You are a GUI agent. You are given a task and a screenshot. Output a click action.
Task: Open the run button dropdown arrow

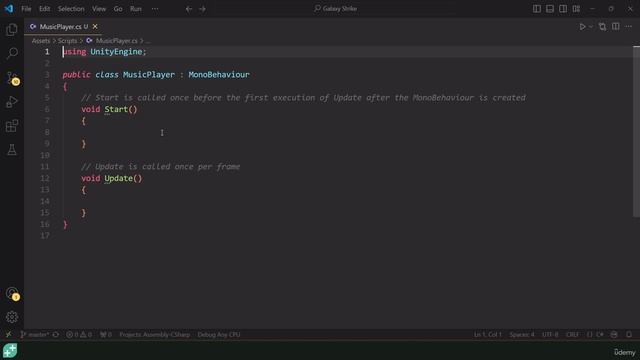point(591,27)
